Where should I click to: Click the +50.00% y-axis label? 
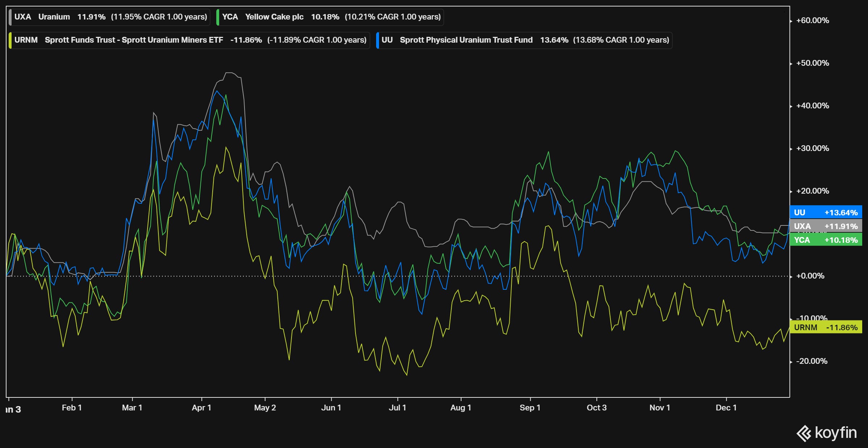pos(812,63)
